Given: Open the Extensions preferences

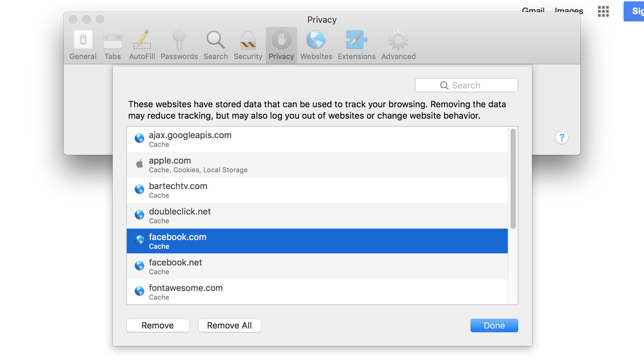Looking at the screenshot, I should click(356, 44).
